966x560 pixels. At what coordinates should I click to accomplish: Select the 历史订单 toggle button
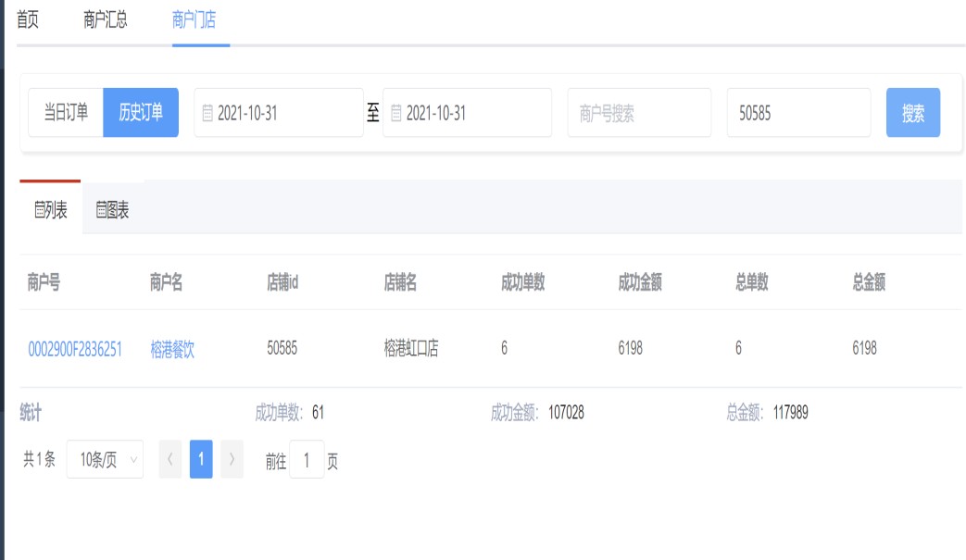pyautogui.click(x=141, y=113)
